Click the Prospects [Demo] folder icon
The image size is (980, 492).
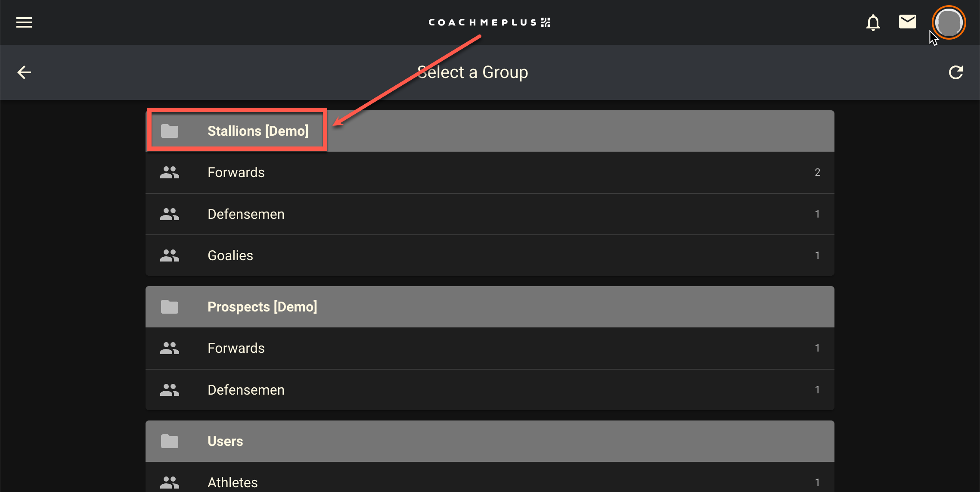pyautogui.click(x=170, y=307)
